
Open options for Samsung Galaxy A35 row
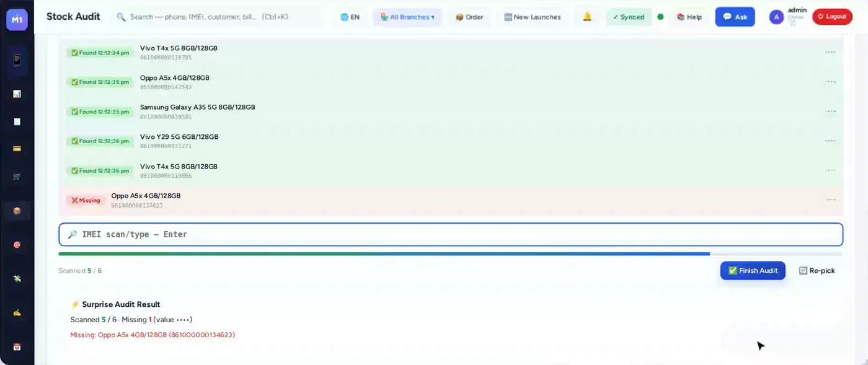(830, 112)
